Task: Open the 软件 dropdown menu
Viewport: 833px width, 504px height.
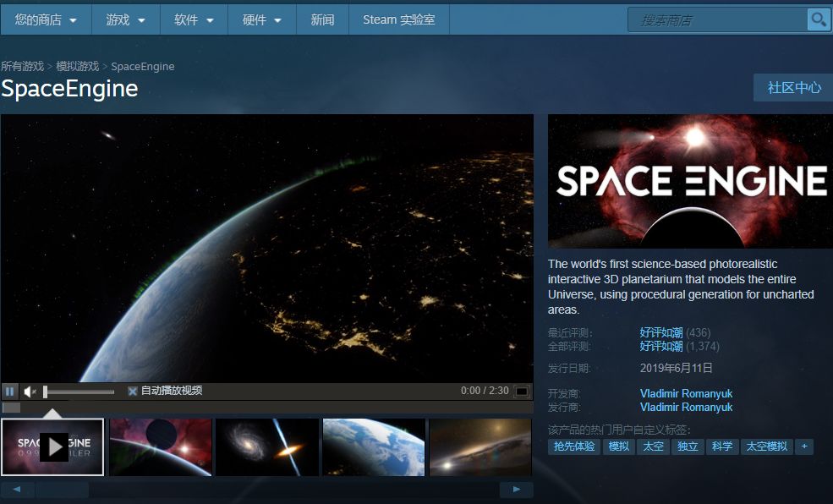Action: point(194,20)
